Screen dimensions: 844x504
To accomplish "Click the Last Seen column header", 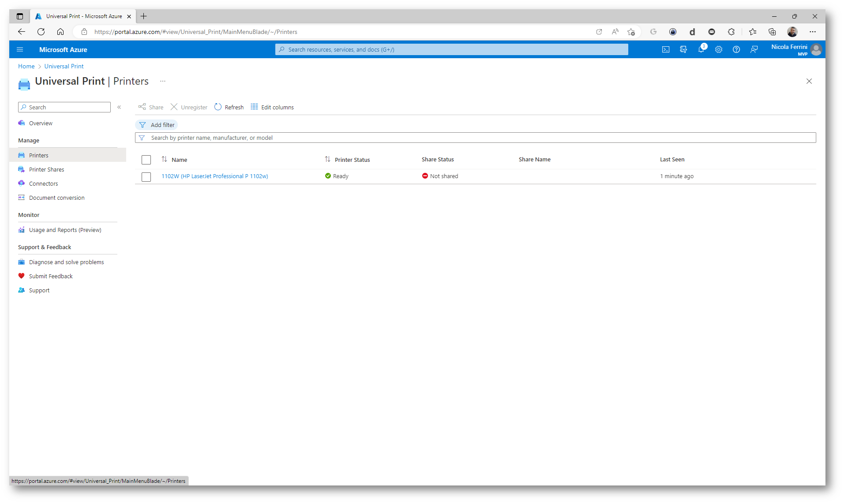I will (672, 159).
